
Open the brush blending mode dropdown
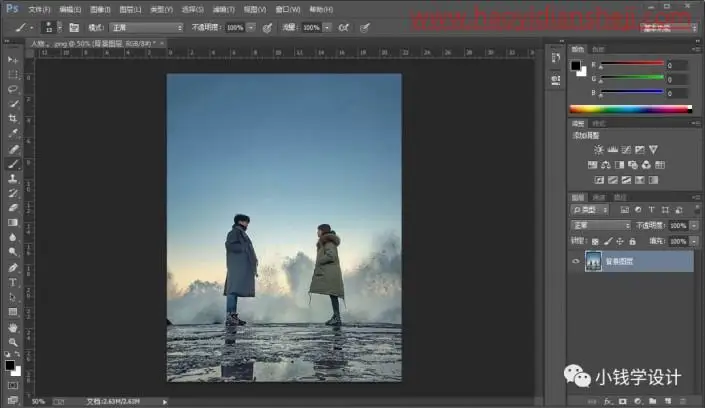[147, 28]
